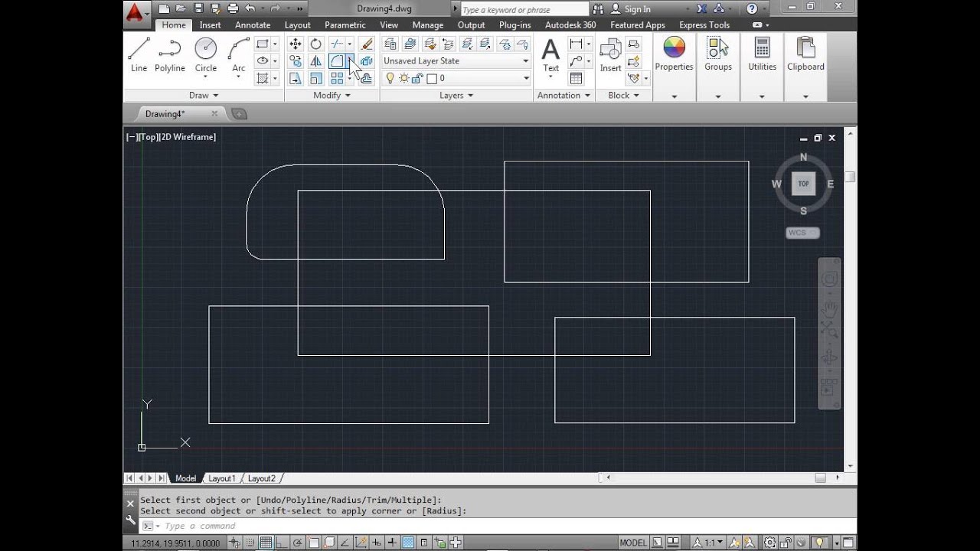Expand the Draw panel
This screenshot has width=980, height=551.
click(204, 95)
